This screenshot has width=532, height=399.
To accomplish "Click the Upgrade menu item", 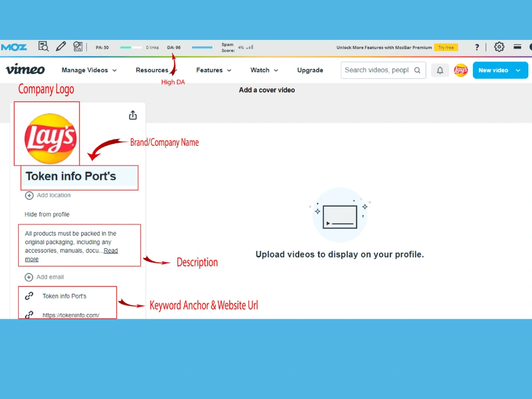I will 310,70.
